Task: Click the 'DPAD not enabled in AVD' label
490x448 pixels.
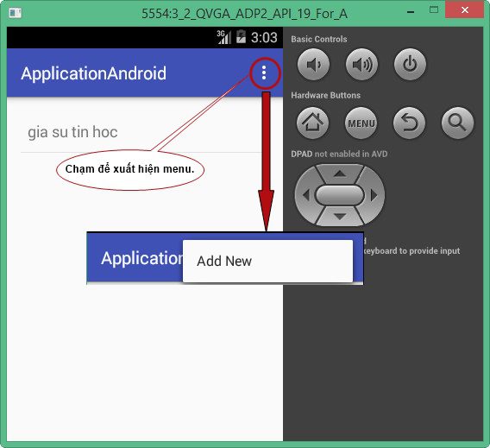Action: coord(339,154)
